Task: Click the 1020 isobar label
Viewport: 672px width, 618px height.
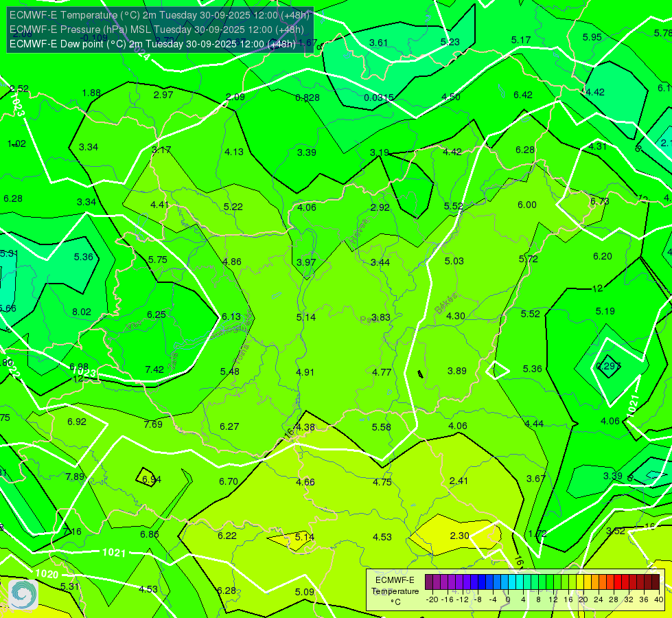Action: [x=47, y=574]
